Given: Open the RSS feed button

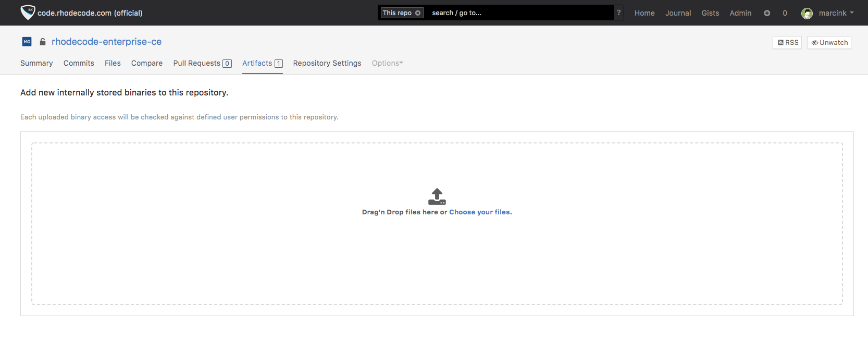Looking at the screenshot, I should point(787,43).
